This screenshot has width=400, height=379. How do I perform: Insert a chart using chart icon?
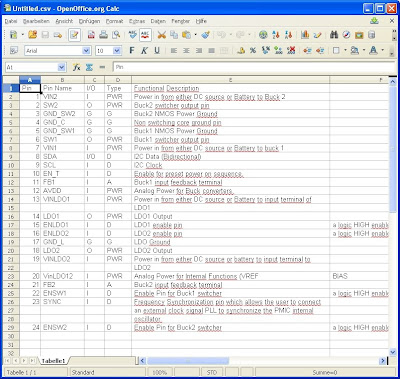pyautogui.click(x=305, y=35)
